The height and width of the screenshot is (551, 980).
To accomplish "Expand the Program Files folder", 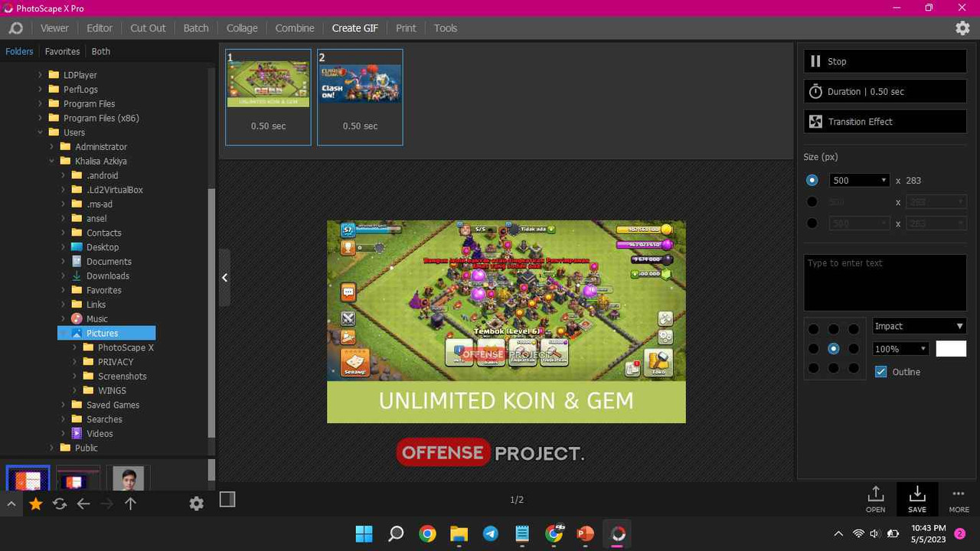I will click(41, 104).
